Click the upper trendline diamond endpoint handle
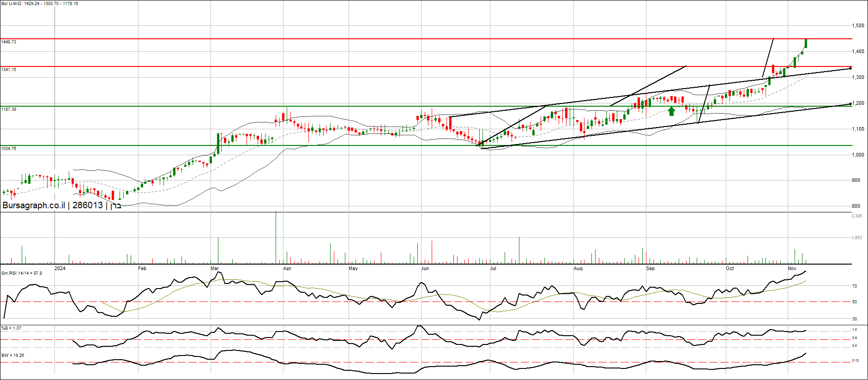Image resolution: width=868 pixels, height=380 pixels. [x=850, y=69]
